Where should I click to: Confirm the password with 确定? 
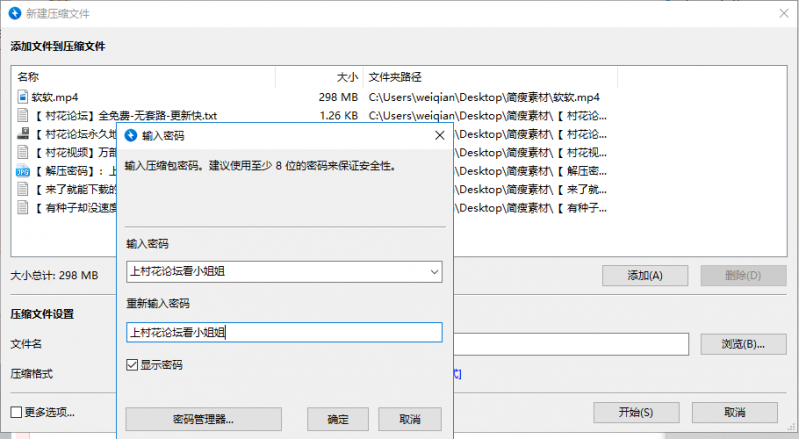(x=338, y=419)
